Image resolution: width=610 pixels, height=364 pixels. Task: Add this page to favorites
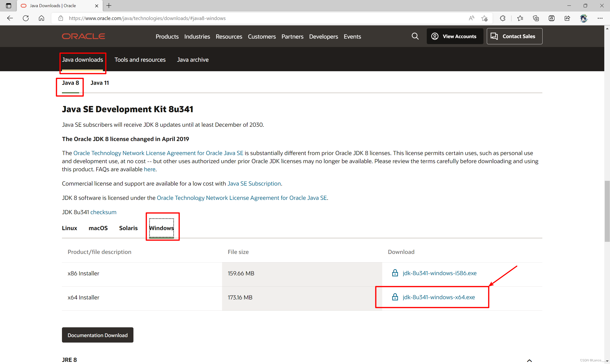point(484,18)
